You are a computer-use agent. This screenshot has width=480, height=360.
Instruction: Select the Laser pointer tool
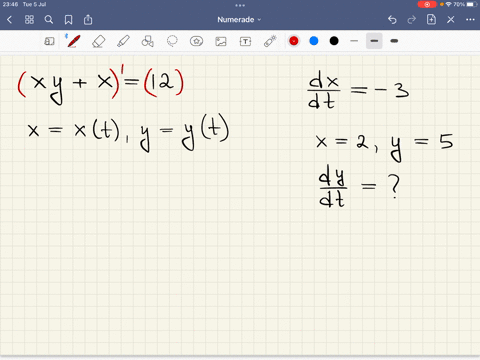coord(270,41)
